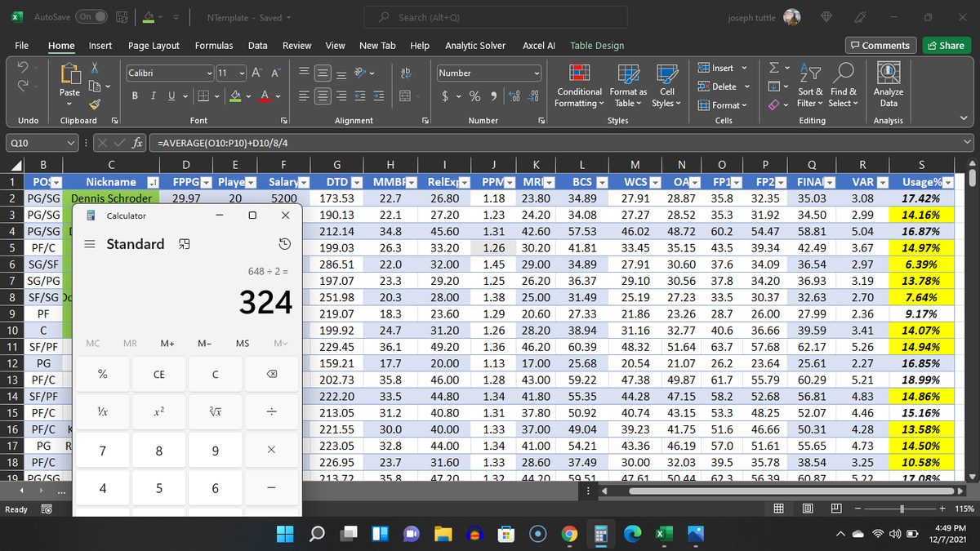
Task: Toggle AutoSave off
Action: point(91,16)
